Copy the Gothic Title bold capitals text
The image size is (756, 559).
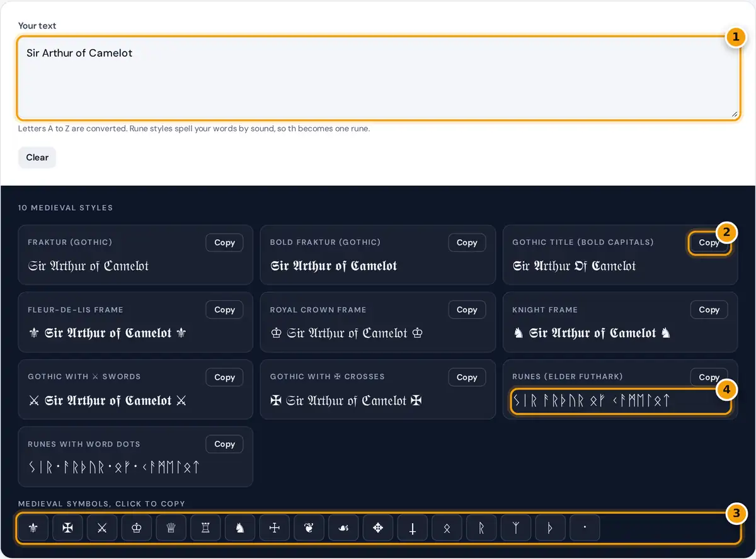(x=709, y=242)
